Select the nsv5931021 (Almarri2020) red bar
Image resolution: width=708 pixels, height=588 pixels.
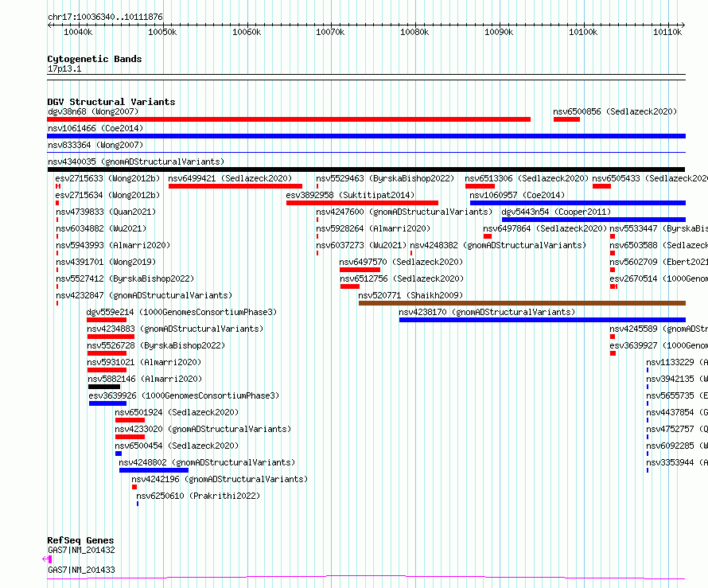click(x=107, y=370)
